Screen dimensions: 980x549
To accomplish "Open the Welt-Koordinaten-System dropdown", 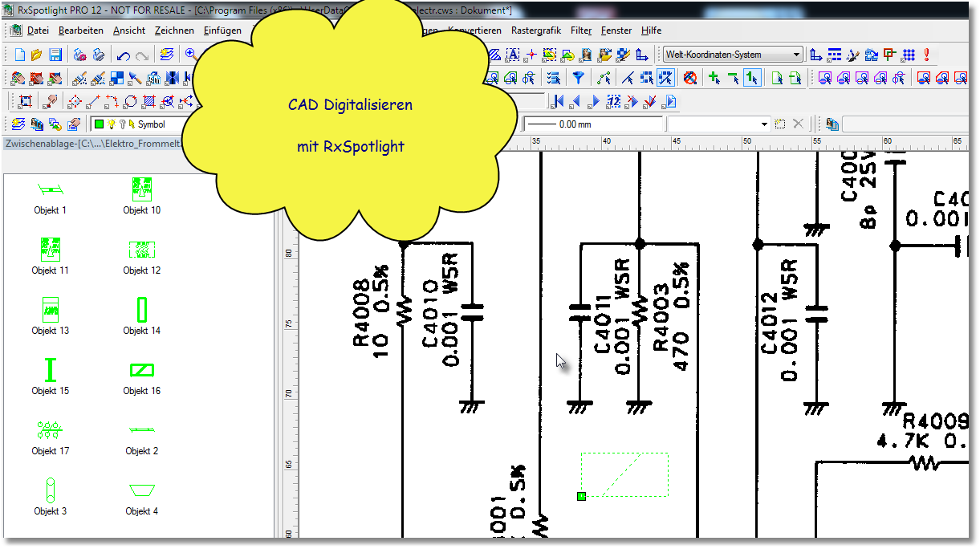I will click(734, 55).
